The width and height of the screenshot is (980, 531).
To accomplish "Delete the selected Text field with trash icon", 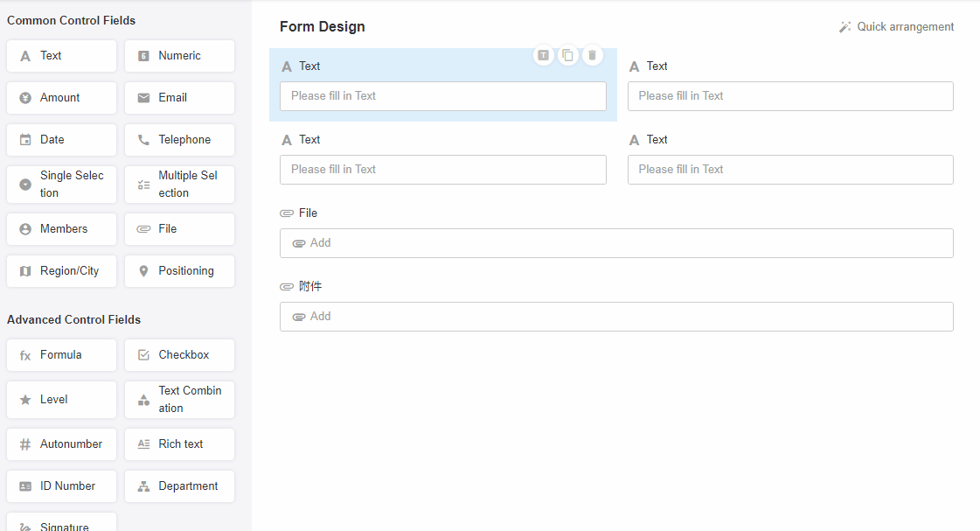I will pyautogui.click(x=592, y=55).
